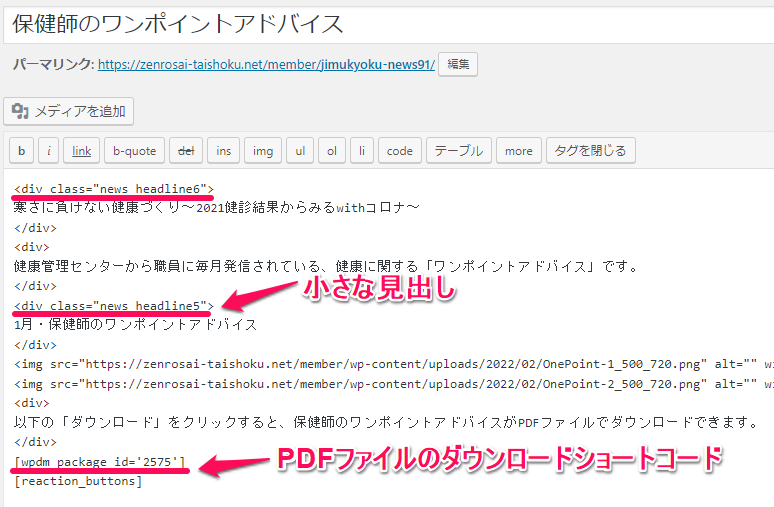Click the b-quote toolbar button
This screenshot has height=507, width=774.
[x=134, y=151]
